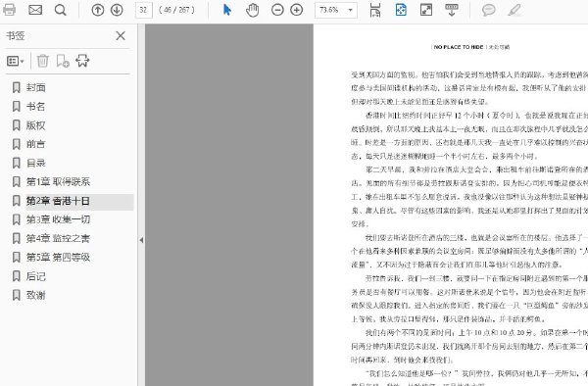Toggle full screen view mode
Screen dimensions: 588x386
pos(426,10)
